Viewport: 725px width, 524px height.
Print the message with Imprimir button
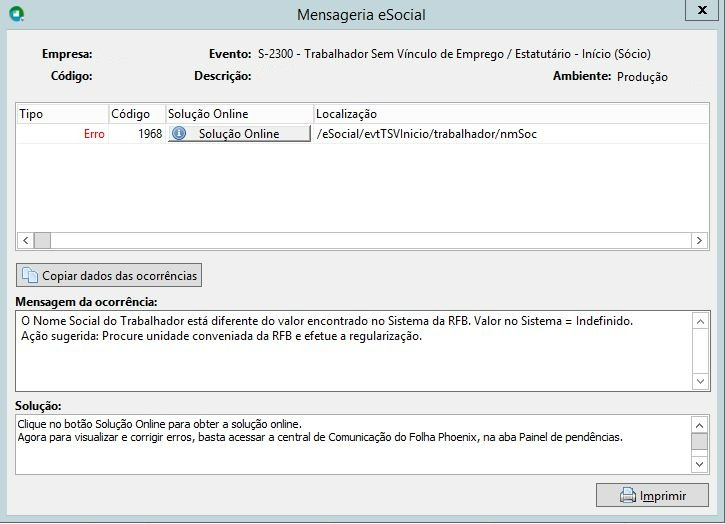pyautogui.click(x=652, y=495)
